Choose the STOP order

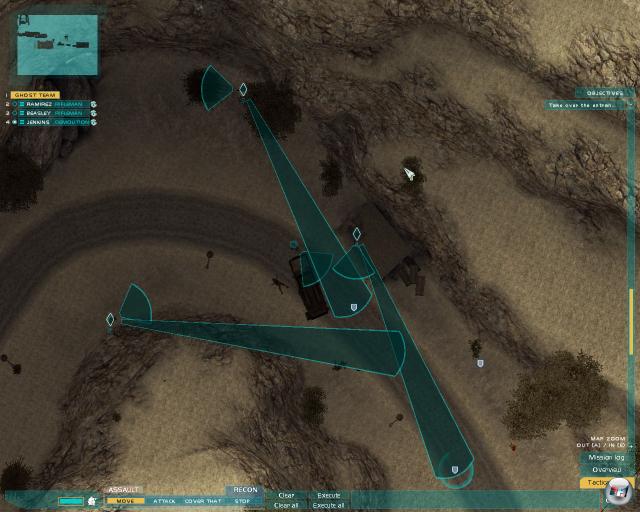click(242, 501)
